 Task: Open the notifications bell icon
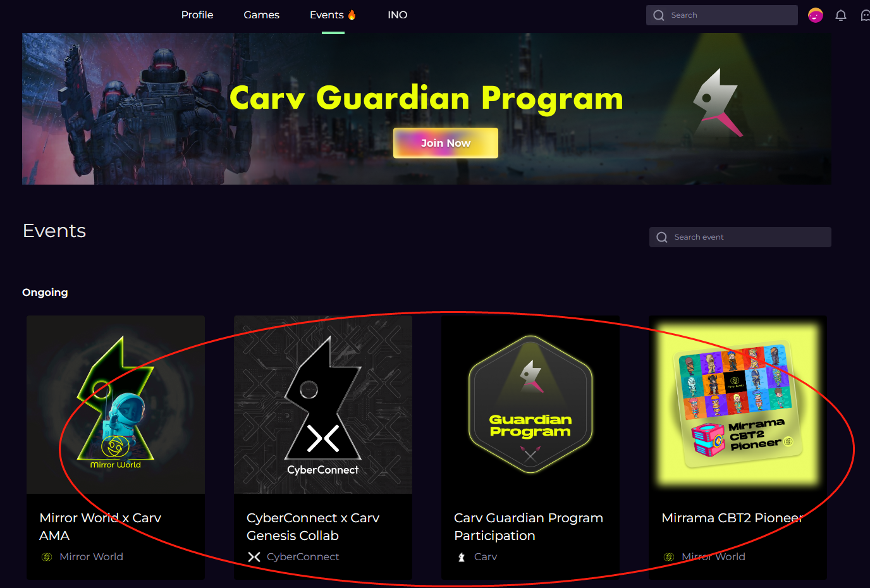[x=841, y=15]
